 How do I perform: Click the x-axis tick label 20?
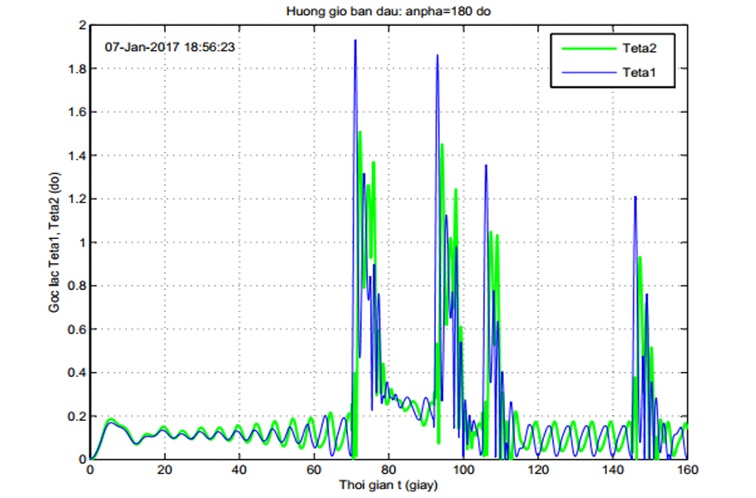point(165,470)
